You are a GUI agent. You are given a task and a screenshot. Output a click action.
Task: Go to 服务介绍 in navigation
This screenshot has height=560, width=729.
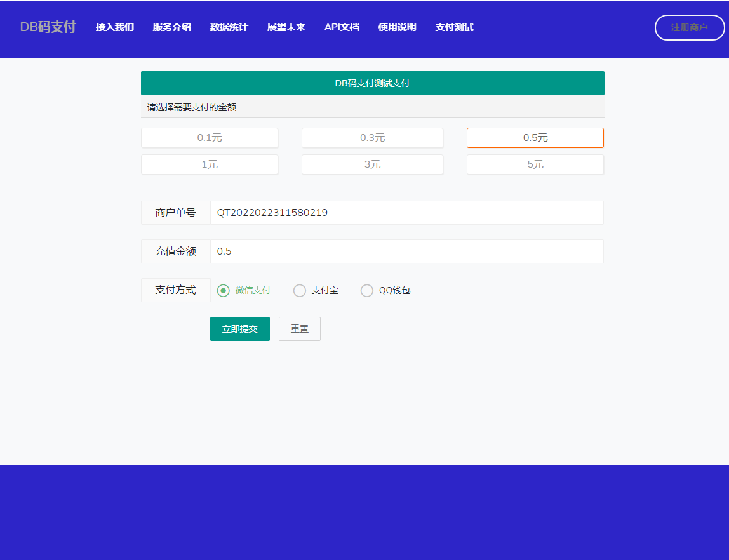point(172,27)
